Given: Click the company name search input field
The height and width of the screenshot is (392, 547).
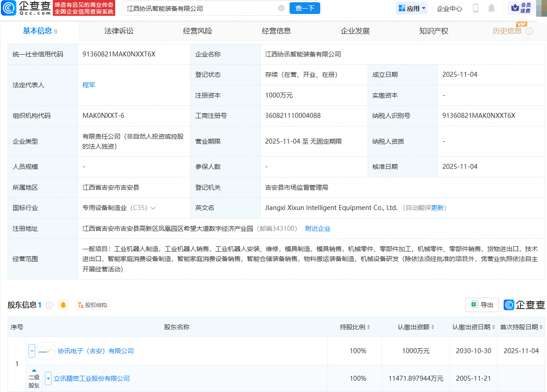Looking at the screenshot, I should (199, 8).
